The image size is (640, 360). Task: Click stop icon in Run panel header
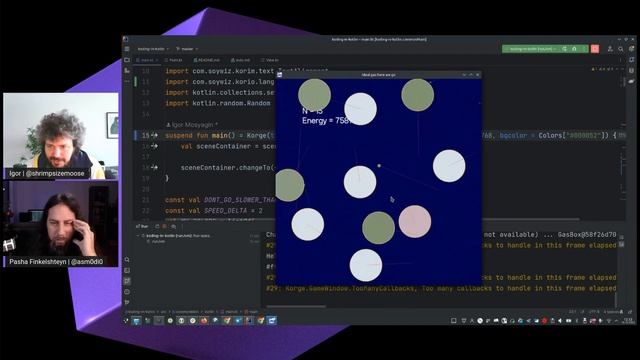pyautogui.click(x=165, y=226)
